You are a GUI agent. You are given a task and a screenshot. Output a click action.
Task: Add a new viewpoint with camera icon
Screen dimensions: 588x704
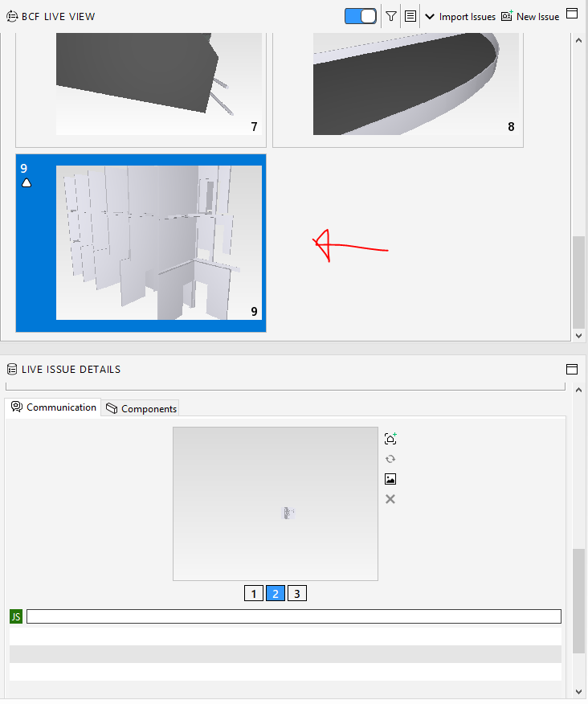pos(390,438)
